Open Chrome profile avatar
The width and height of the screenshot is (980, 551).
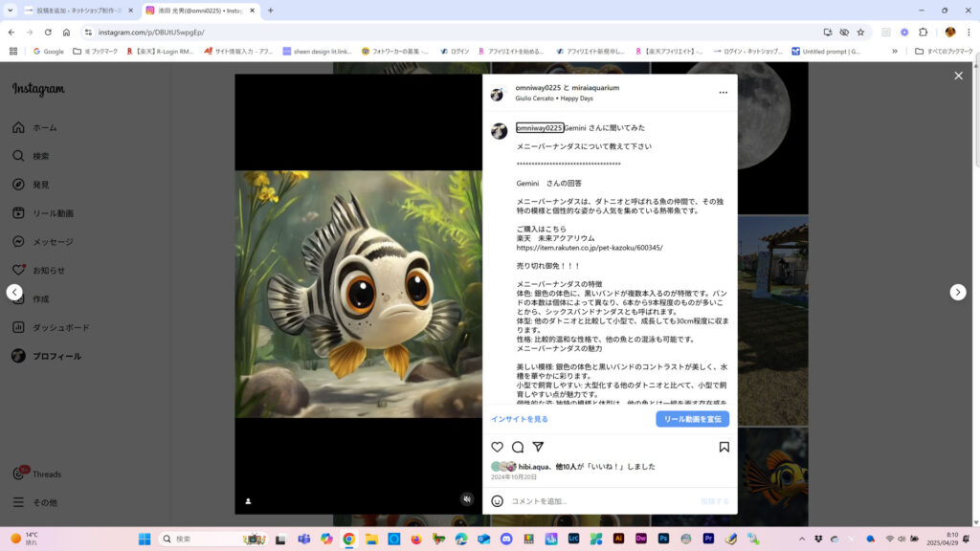[950, 33]
